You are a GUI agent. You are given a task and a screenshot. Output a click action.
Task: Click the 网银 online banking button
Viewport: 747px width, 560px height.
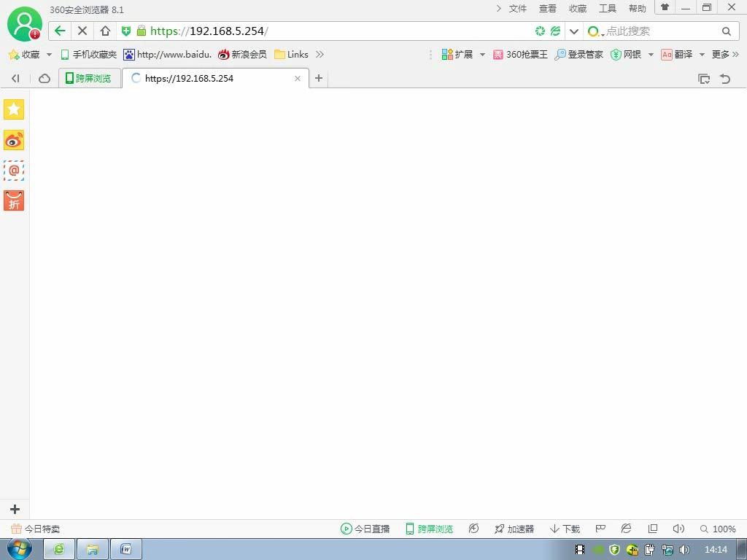[626, 54]
